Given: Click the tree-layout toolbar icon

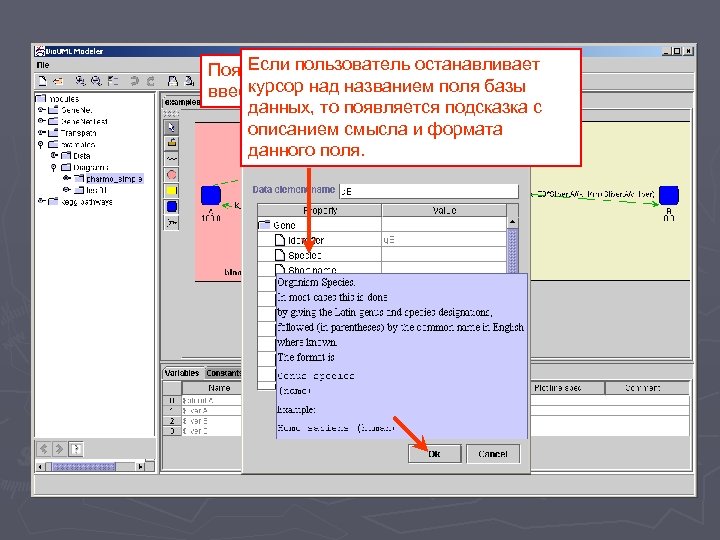Looking at the screenshot, I should (x=112, y=81).
